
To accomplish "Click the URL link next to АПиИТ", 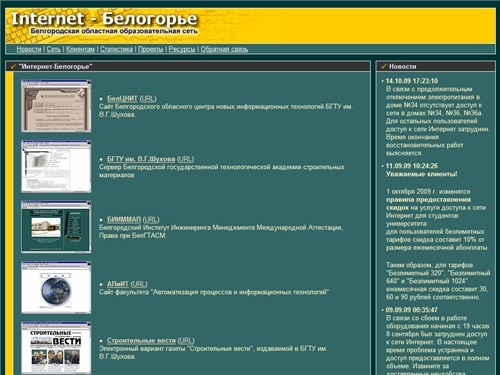I will pos(139,284).
